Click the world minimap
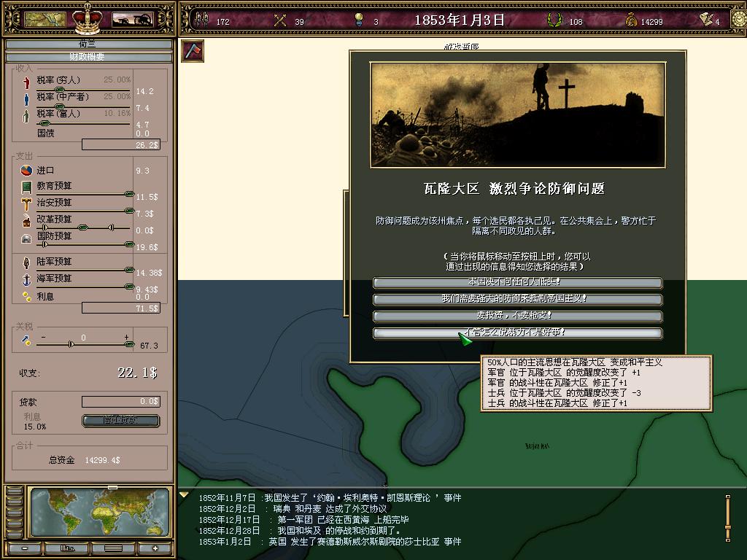The image size is (747, 560). click(x=100, y=512)
